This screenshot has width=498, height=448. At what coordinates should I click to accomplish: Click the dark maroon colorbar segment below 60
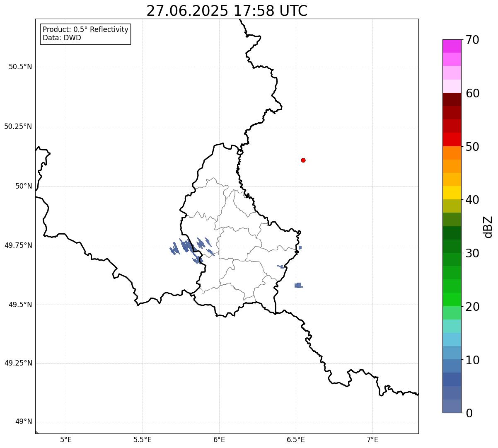(x=452, y=99)
